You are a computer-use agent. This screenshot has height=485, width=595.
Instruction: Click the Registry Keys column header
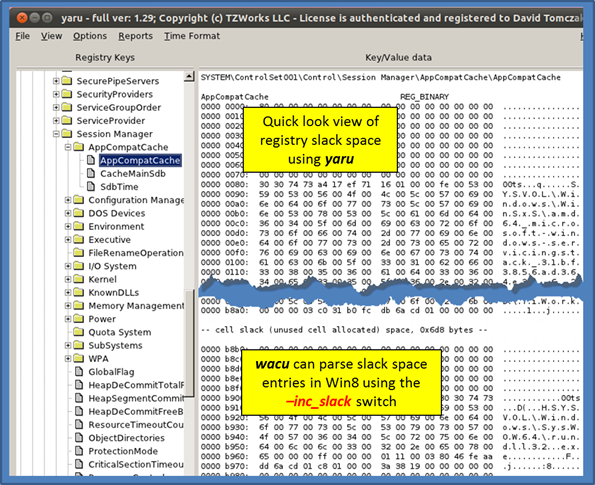105,57
